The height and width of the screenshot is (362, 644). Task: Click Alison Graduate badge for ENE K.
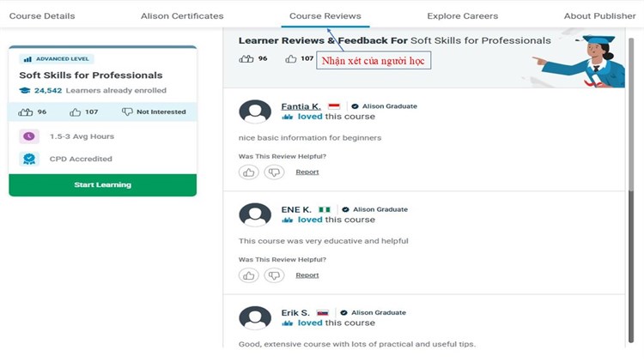[x=375, y=209]
